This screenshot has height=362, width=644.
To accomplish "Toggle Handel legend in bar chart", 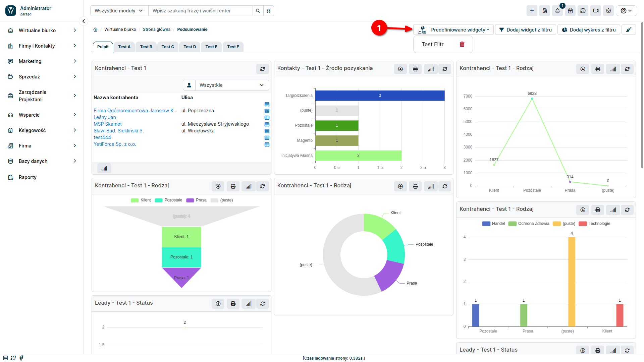I will point(493,224).
